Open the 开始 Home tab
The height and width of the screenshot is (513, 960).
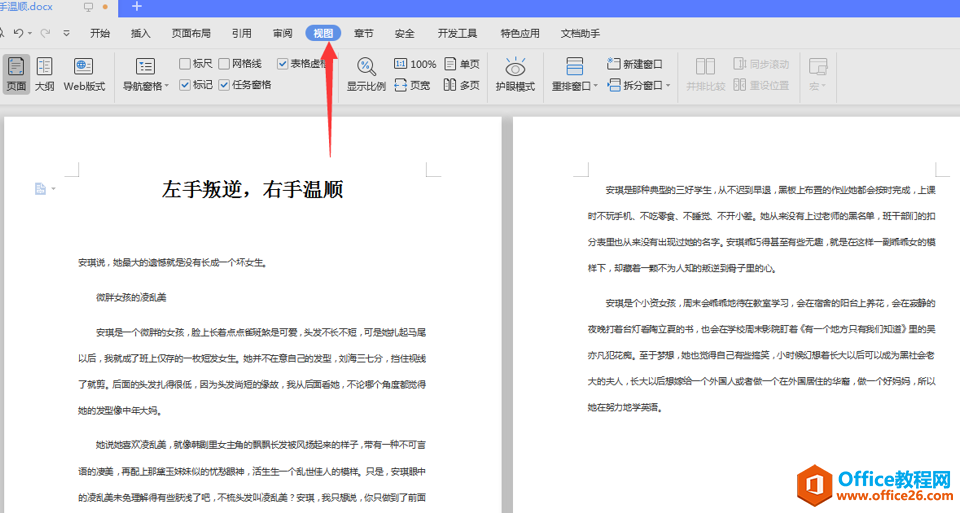pos(100,33)
